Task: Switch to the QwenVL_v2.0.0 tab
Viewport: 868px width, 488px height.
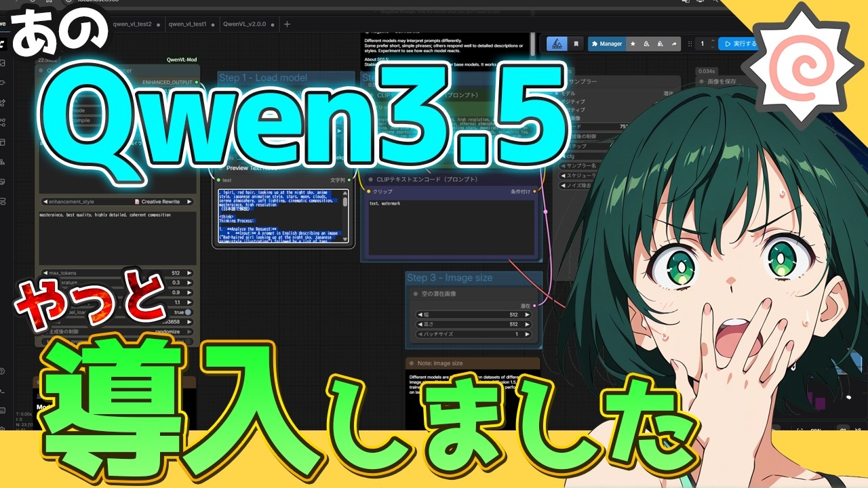Action: pyautogui.click(x=245, y=24)
